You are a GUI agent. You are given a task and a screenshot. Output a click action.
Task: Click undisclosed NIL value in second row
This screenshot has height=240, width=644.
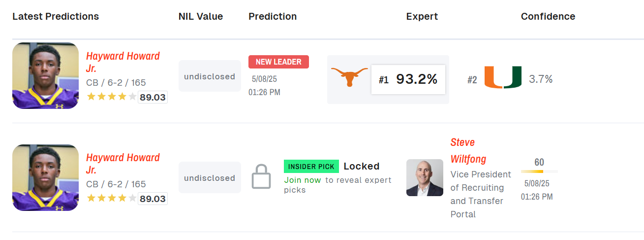click(210, 178)
